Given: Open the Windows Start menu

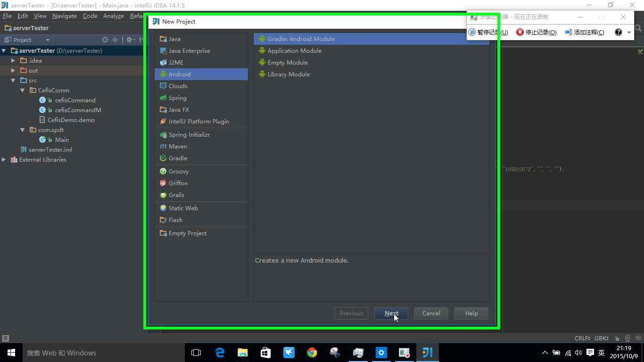Looking at the screenshot, I should pyautogui.click(x=11, y=353).
